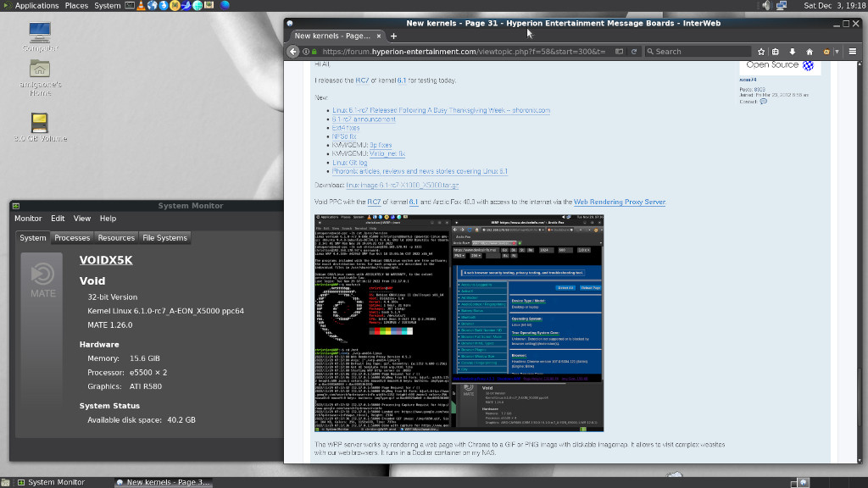
Task: Click the VOIDX5K hostname heading
Action: point(106,260)
